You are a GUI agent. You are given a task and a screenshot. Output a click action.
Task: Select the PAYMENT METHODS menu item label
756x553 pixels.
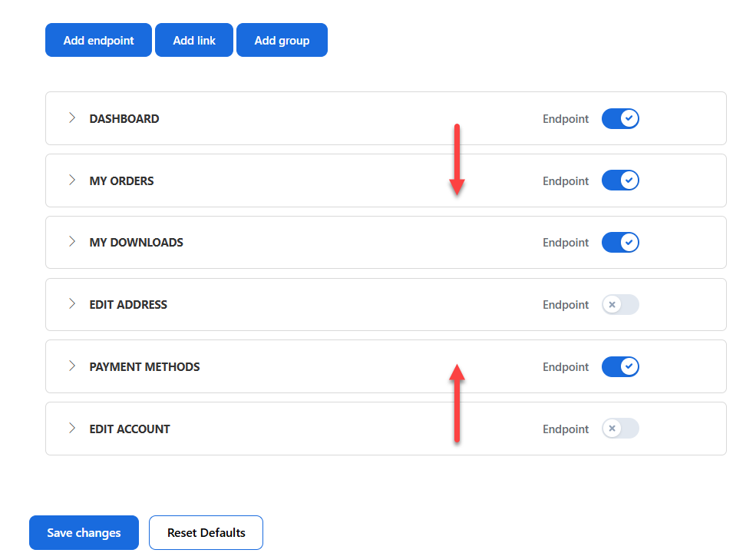pyautogui.click(x=144, y=366)
